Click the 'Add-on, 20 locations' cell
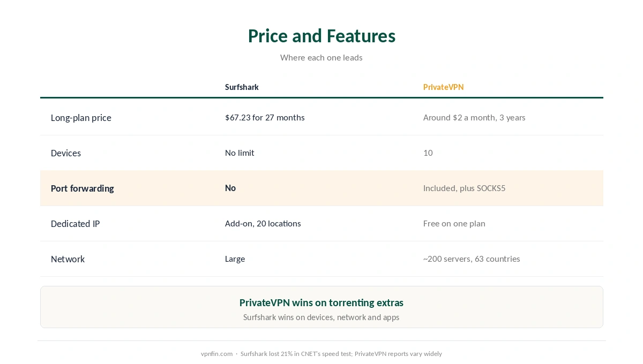Viewport: 643px width, 364px height. 263,224
